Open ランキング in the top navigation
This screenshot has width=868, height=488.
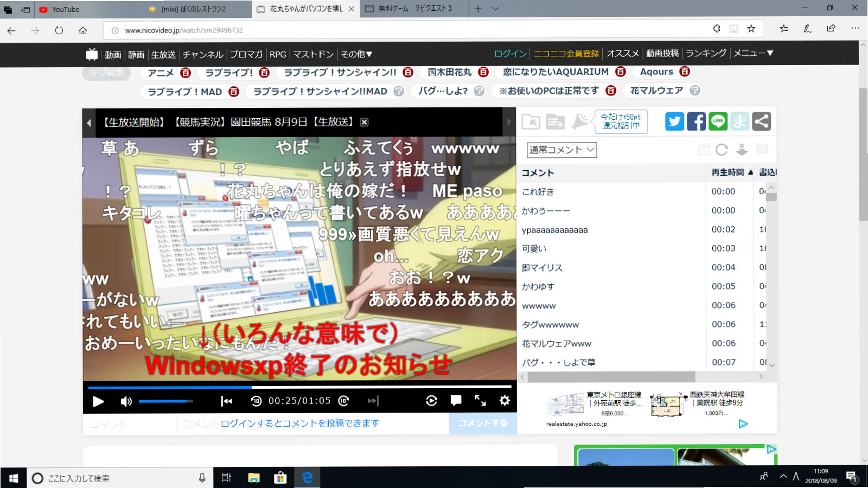coord(706,53)
